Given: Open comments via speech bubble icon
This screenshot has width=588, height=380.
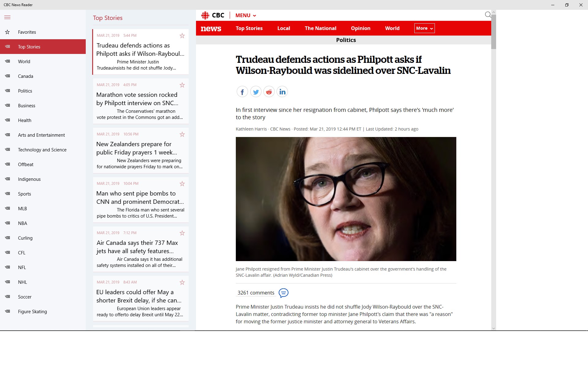Looking at the screenshot, I should pos(284,293).
